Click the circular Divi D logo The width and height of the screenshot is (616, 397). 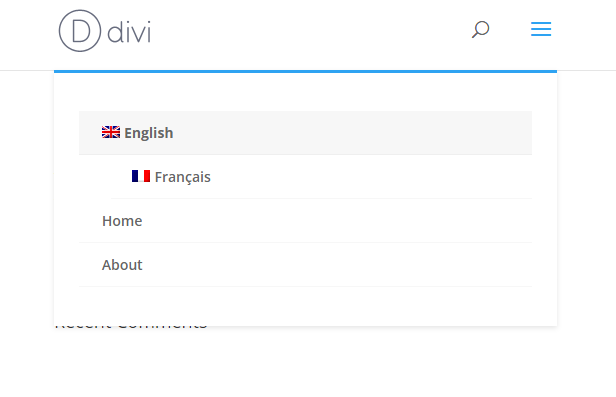click(x=80, y=31)
